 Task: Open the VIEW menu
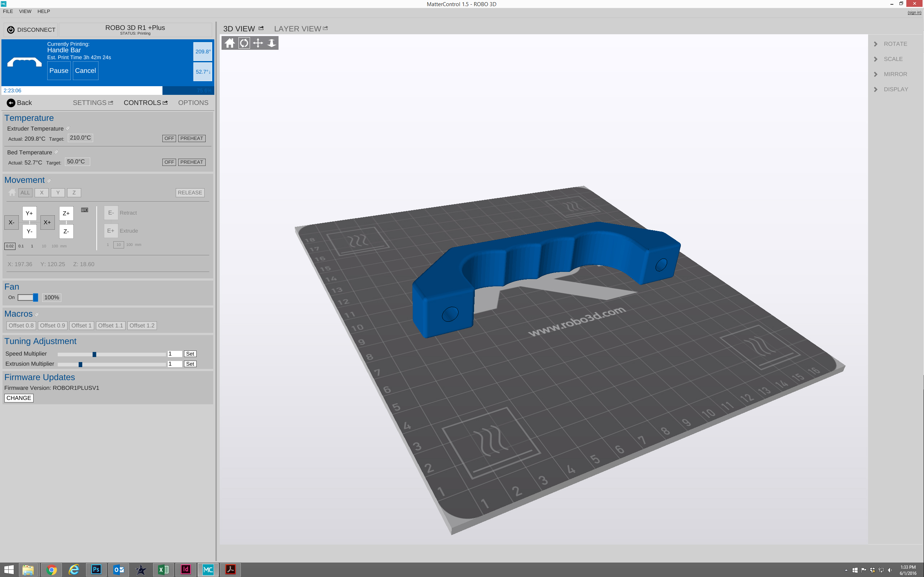tap(25, 12)
